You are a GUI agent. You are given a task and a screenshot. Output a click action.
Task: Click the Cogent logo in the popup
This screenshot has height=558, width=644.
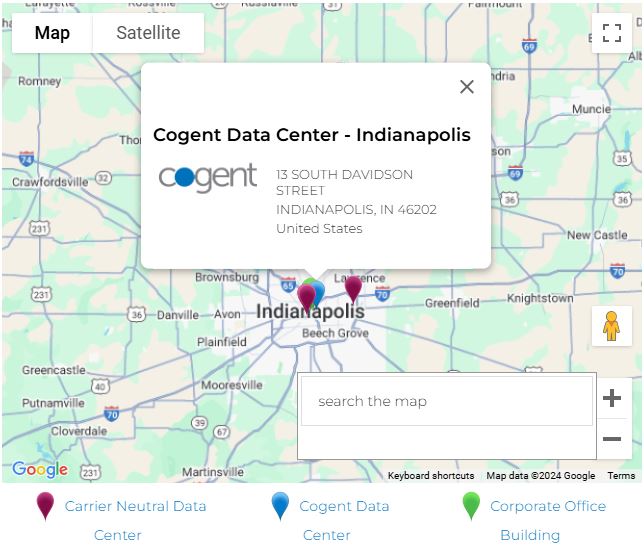(208, 177)
